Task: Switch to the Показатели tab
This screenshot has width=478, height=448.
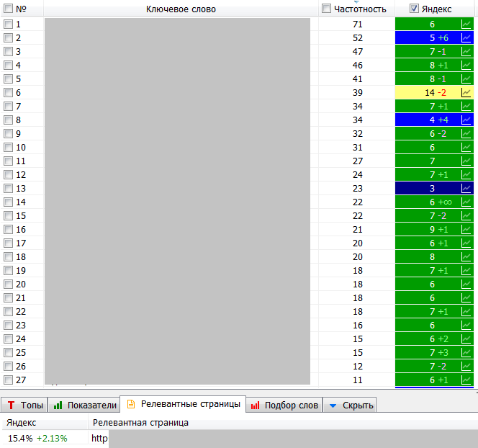Action: [x=84, y=405]
